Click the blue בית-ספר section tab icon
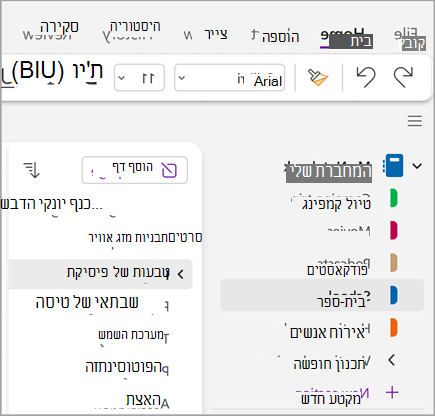 tap(394, 295)
